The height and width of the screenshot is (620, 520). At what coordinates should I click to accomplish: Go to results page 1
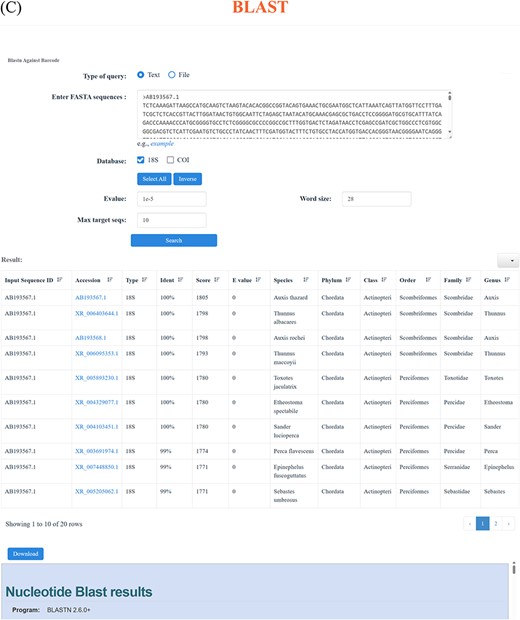coord(482,524)
